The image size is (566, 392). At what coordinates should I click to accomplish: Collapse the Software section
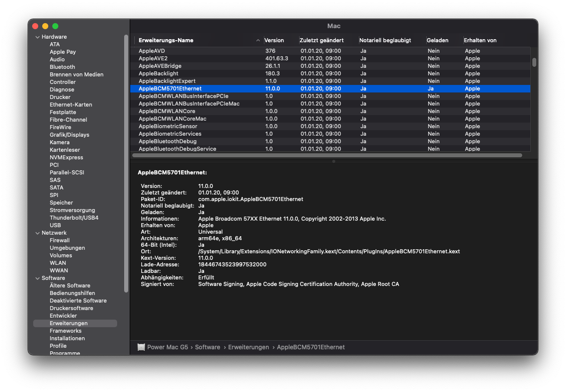(x=37, y=278)
